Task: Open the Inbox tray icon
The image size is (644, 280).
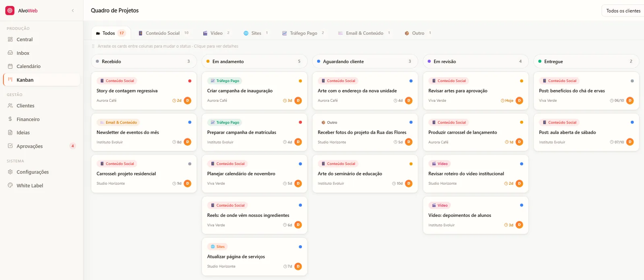Action: click(10, 53)
